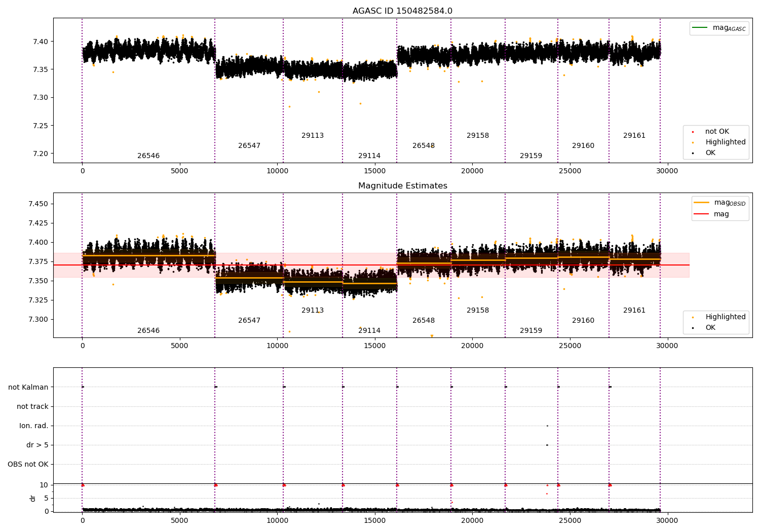Click obsid label 29159 in AGASC ID plot
760x532 pixels.
tap(531, 156)
